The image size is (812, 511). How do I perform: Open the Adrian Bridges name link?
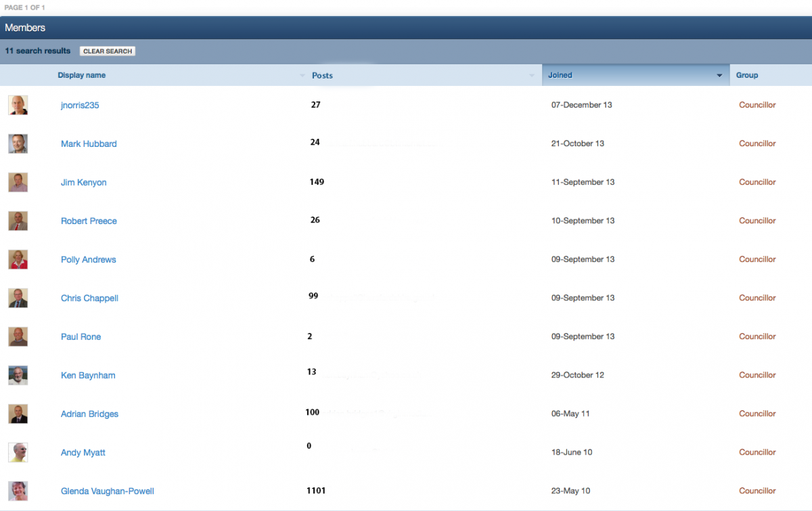click(x=89, y=414)
